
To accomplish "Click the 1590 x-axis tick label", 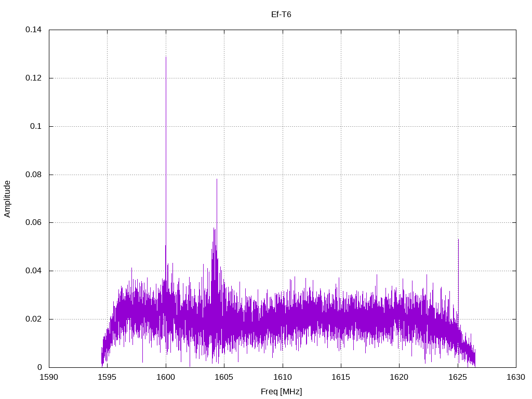I will [x=49, y=377].
